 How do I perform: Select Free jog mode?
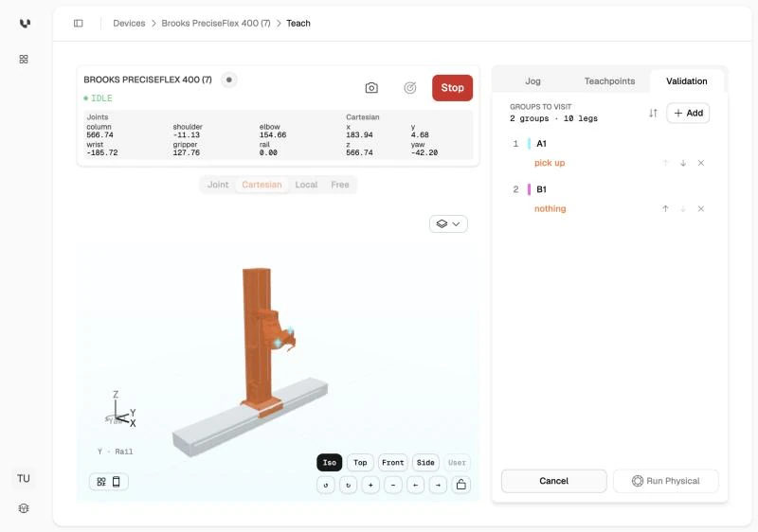(340, 185)
